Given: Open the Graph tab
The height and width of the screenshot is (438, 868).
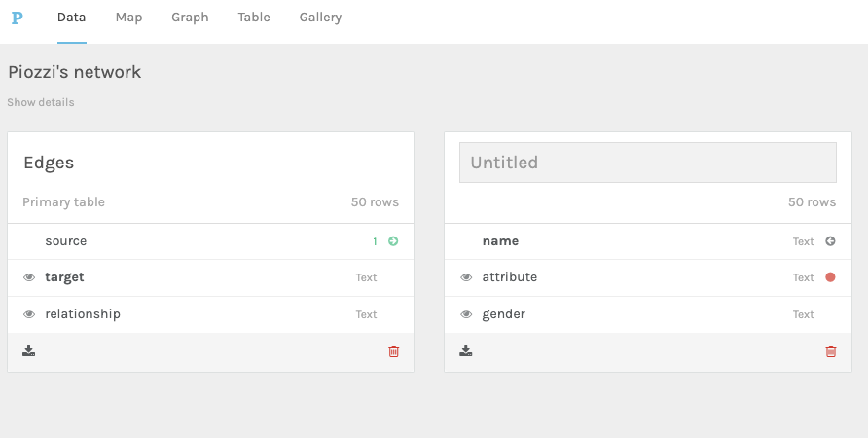Looking at the screenshot, I should pyautogui.click(x=190, y=18).
